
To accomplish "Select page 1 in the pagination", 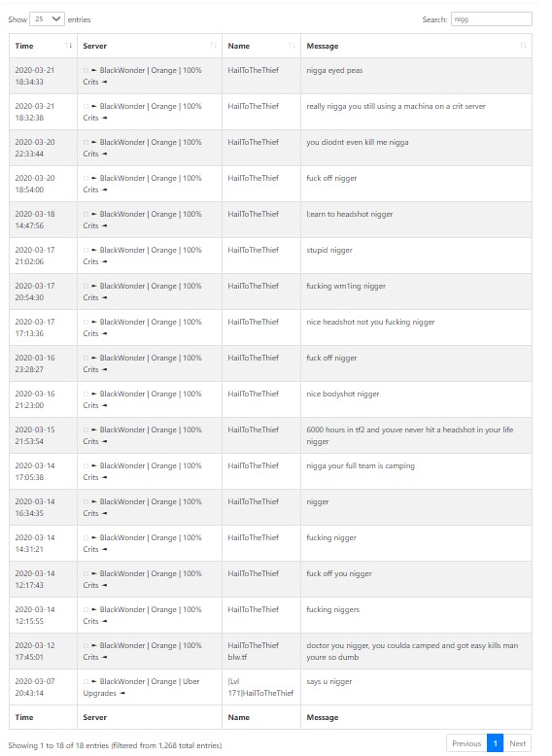I will pos(495,743).
